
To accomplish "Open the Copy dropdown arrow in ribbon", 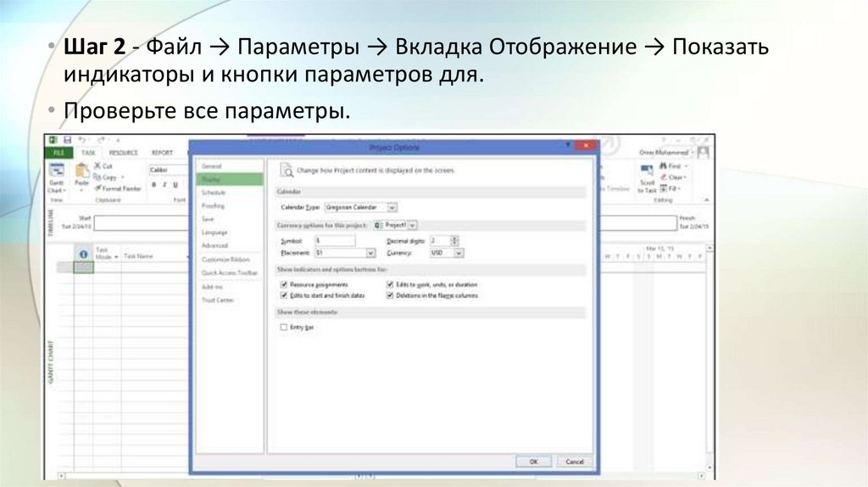I will [122, 177].
